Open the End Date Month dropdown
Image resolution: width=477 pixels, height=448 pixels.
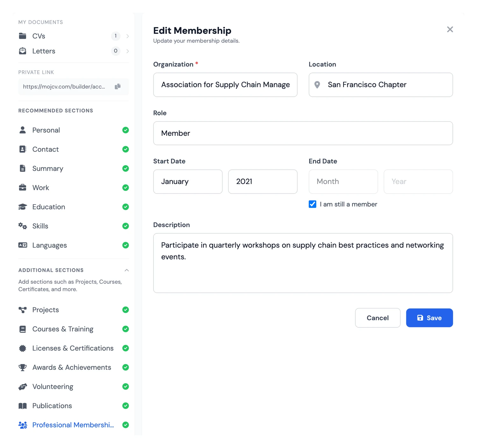coord(343,182)
